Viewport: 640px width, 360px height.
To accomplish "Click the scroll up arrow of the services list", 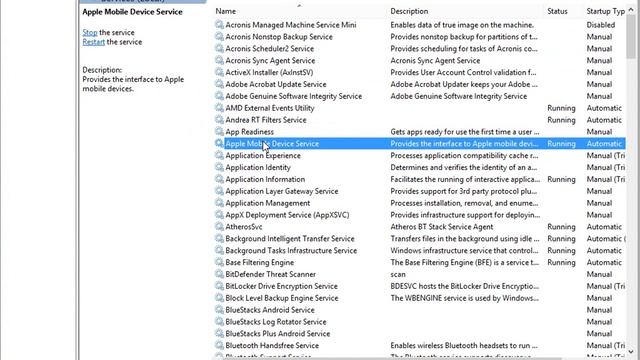I will click(x=631, y=11).
